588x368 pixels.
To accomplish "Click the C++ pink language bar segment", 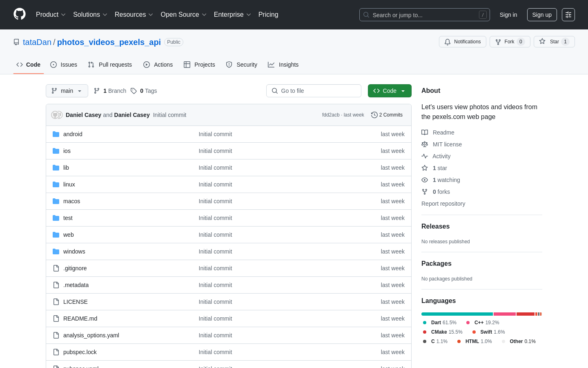I will tap(505, 314).
